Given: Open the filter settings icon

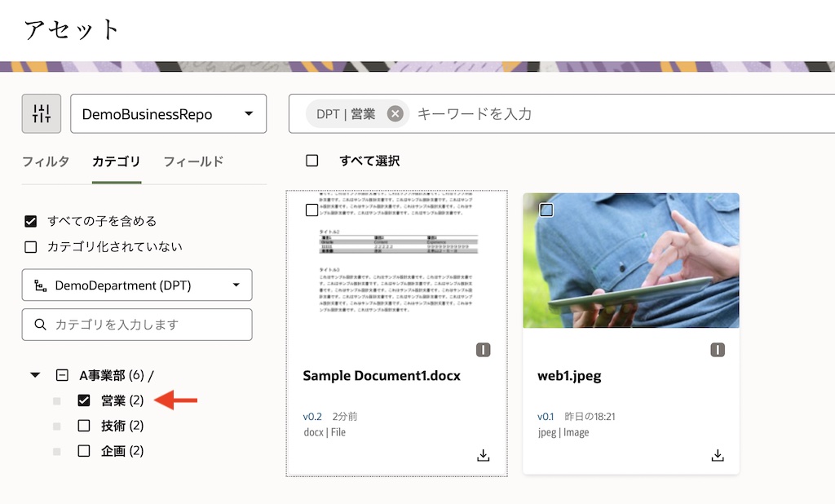Looking at the screenshot, I should [41, 113].
